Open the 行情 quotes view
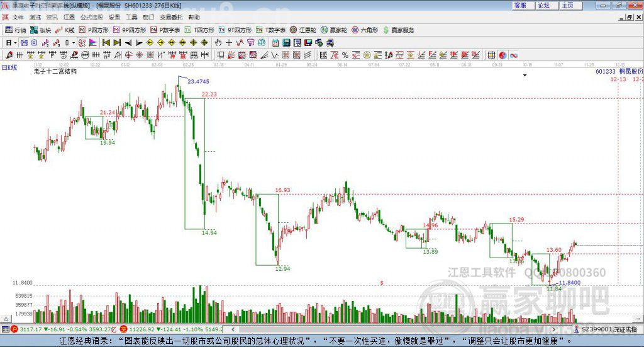644x347 pixels. [x=15, y=30]
